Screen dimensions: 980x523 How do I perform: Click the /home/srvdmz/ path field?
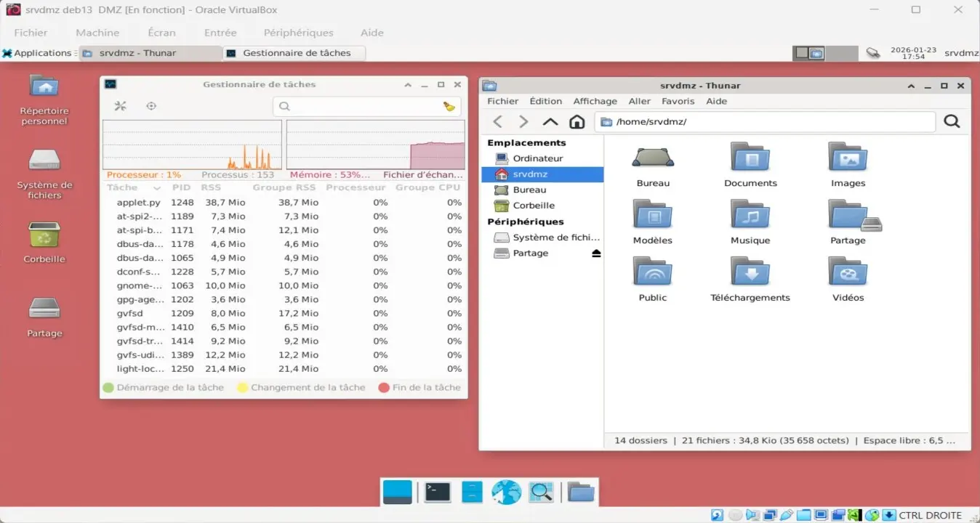pyautogui.click(x=763, y=121)
